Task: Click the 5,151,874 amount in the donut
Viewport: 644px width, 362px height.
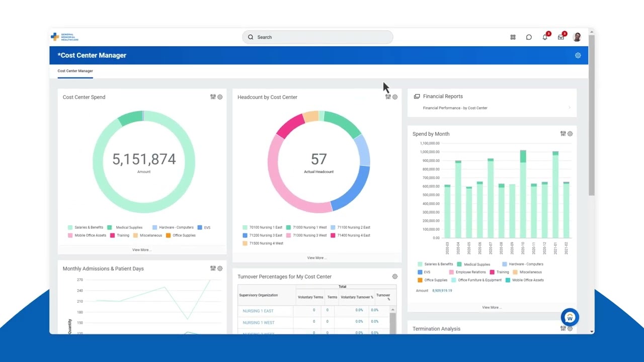Action: [144, 159]
